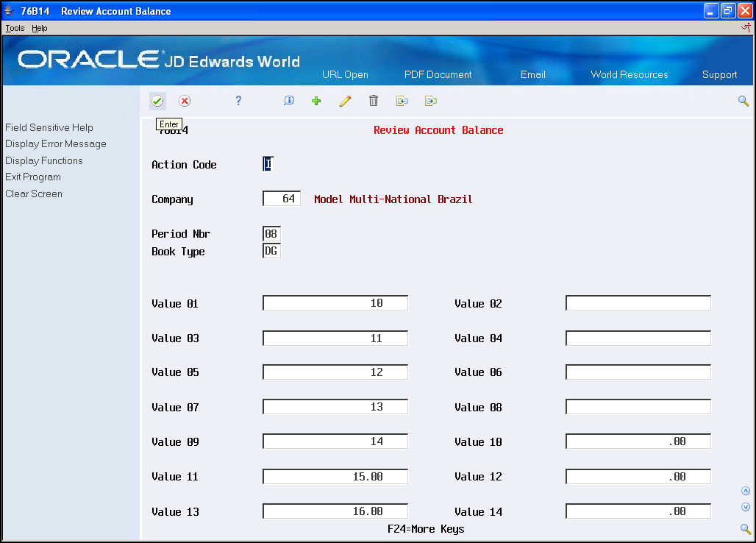Click the green checkmark Enter icon
756x543 pixels.
click(x=157, y=101)
